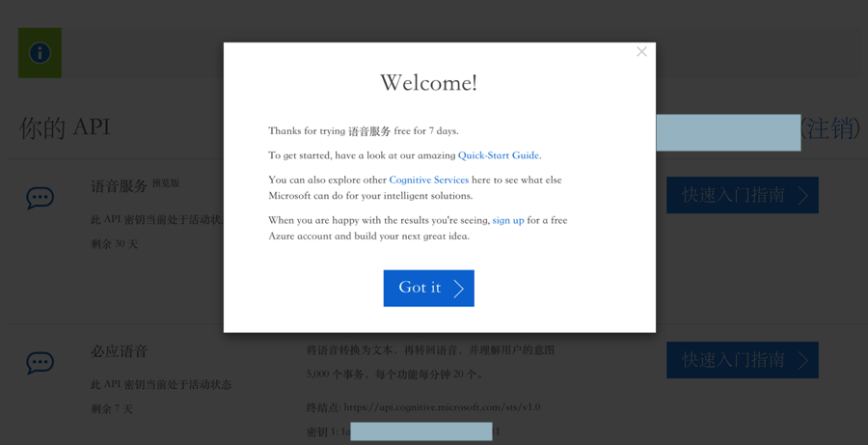The image size is (868, 445).
Task: Open 快速入门指南 button for 必应语音
Action: 743,360
